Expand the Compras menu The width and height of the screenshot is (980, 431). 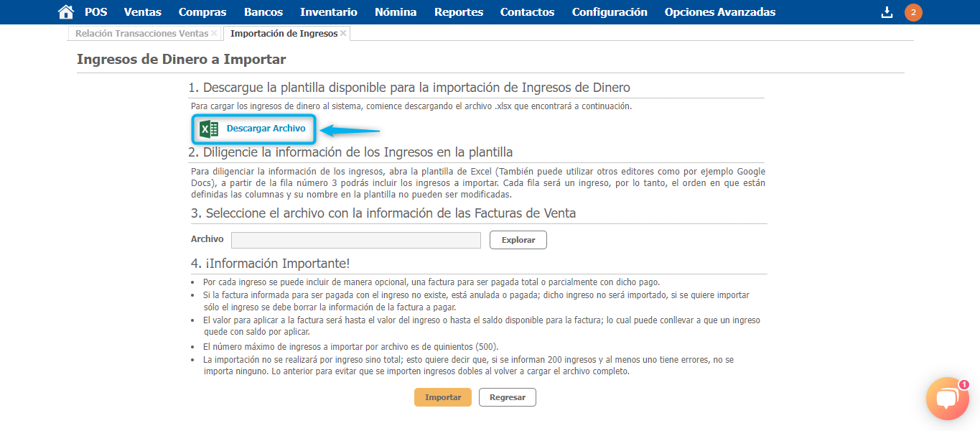pos(202,12)
